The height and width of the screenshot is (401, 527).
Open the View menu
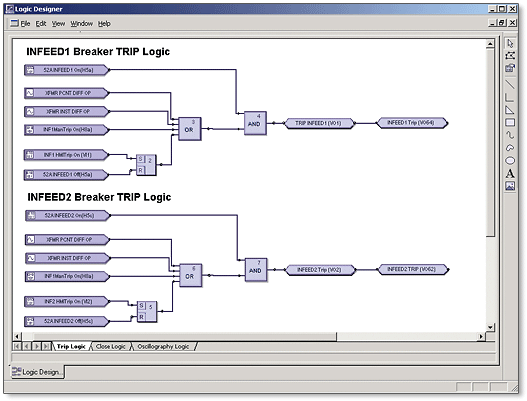pos(58,24)
